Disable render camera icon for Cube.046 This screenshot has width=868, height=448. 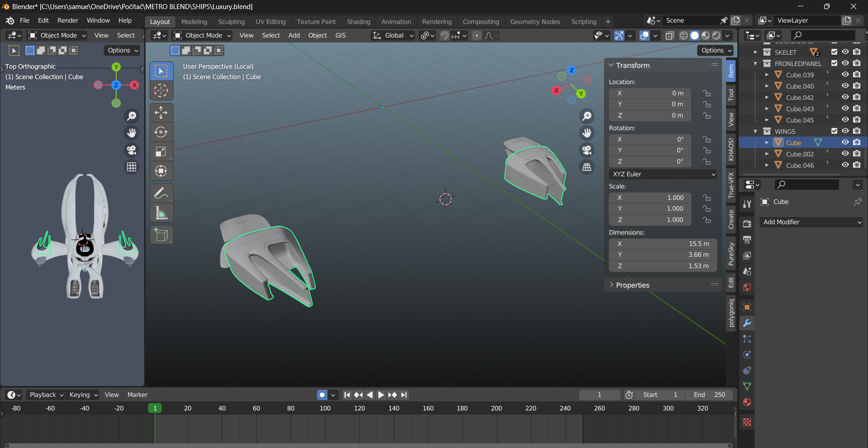point(857,165)
